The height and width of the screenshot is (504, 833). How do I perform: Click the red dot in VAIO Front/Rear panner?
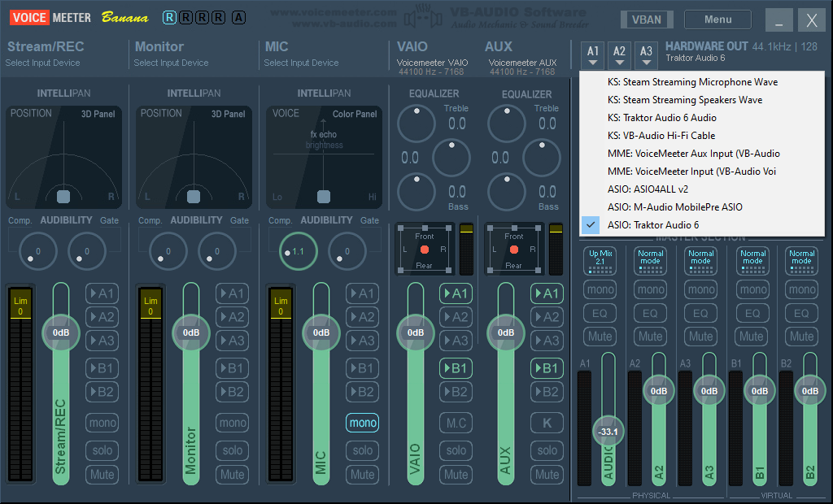click(x=425, y=250)
